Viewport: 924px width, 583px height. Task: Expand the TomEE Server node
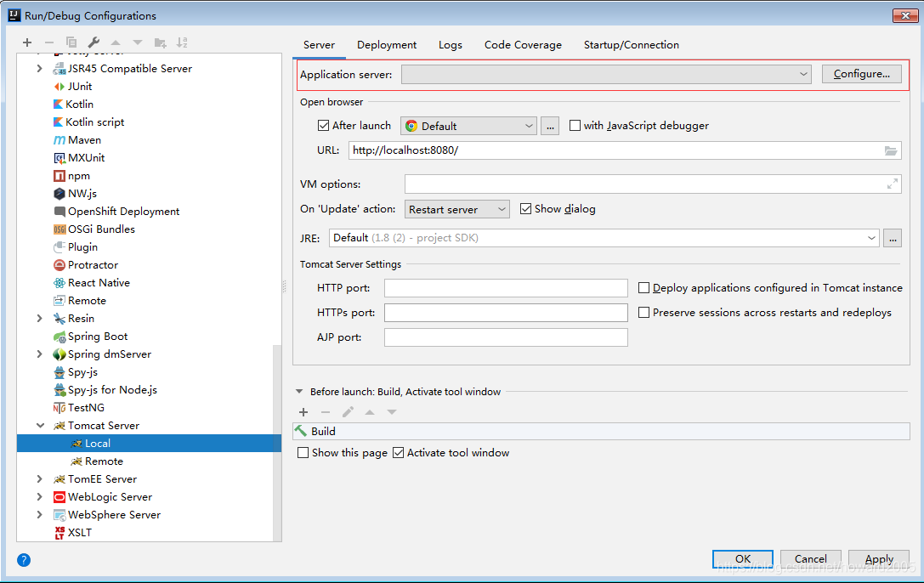point(39,479)
